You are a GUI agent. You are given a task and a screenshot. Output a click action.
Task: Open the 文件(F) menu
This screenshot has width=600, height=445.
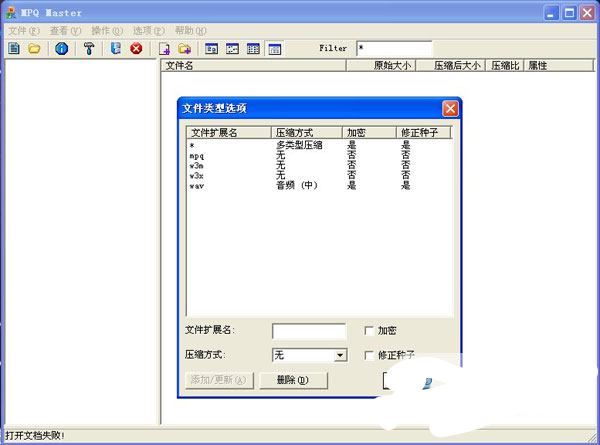coord(24,31)
